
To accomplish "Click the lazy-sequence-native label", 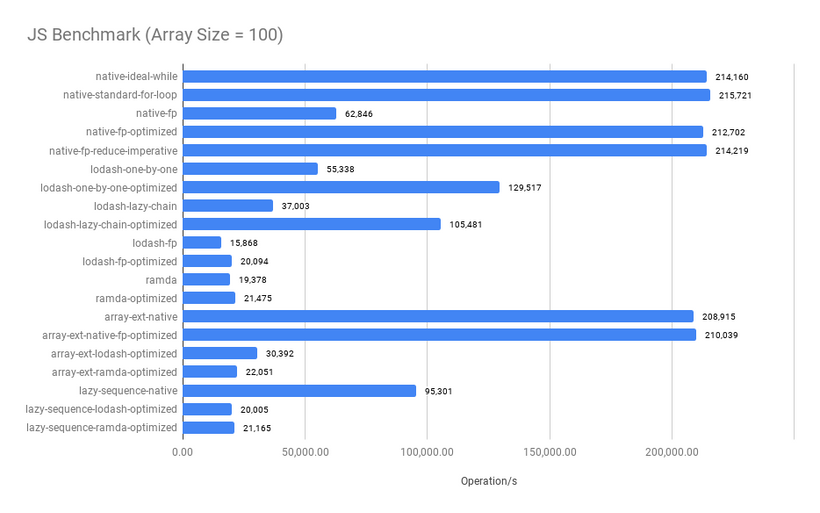I will [128, 391].
